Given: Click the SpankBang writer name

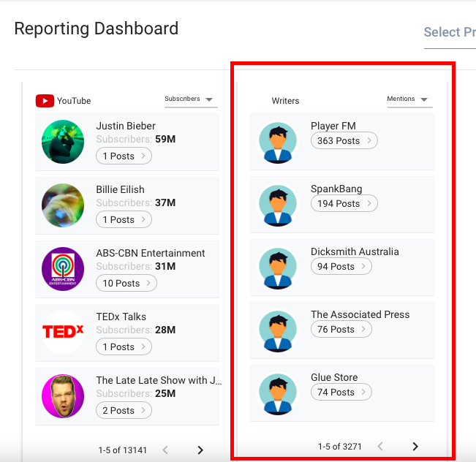Looking at the screenshot, I should pyautogui.click(x=336, y=189).
